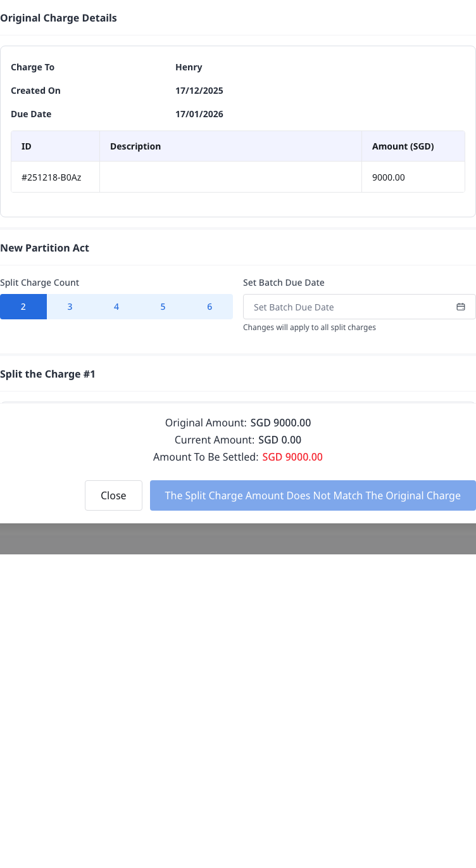Screen dimensions: 476x868
Task: Click the Description column header
Action: (230, 146)
